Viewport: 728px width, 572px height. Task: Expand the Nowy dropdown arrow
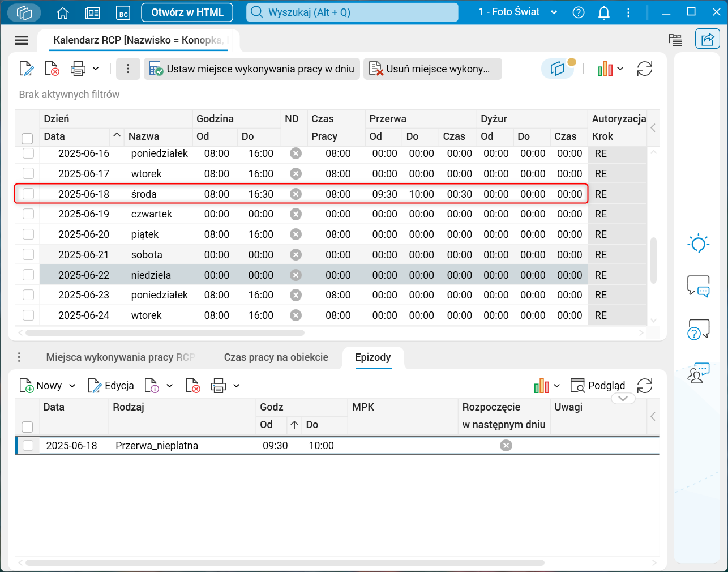click(x=72, y=386)
